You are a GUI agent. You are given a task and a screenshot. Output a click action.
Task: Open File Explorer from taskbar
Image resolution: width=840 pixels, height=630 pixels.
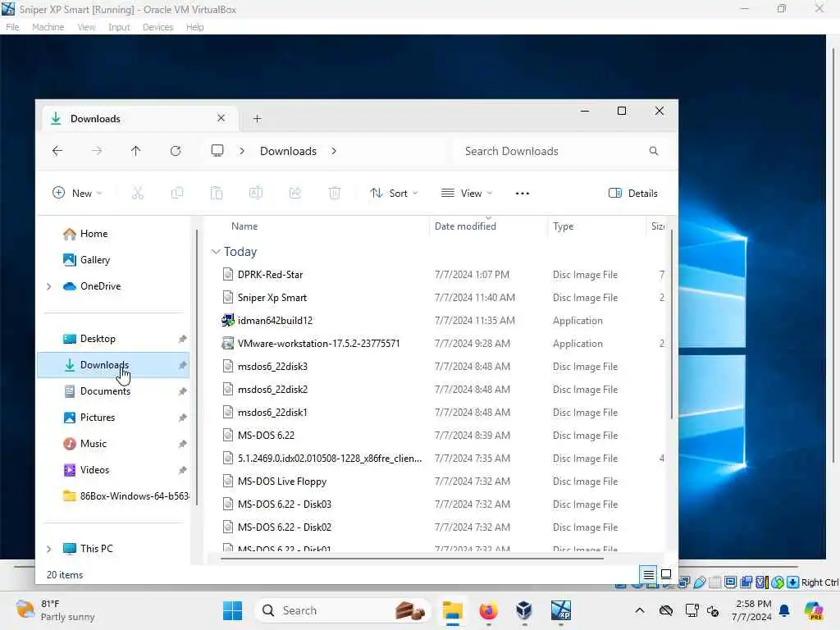453,610
